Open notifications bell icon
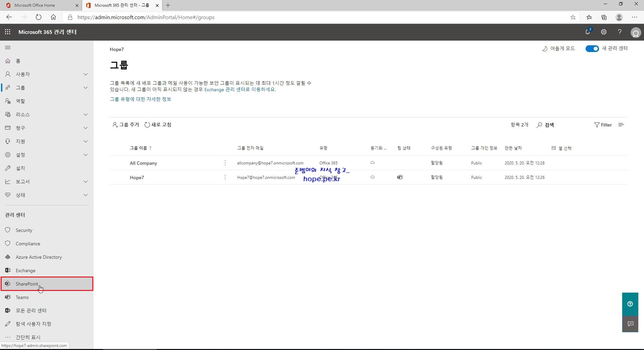This screenshot has height=350, width=644. tap(588, 32)
